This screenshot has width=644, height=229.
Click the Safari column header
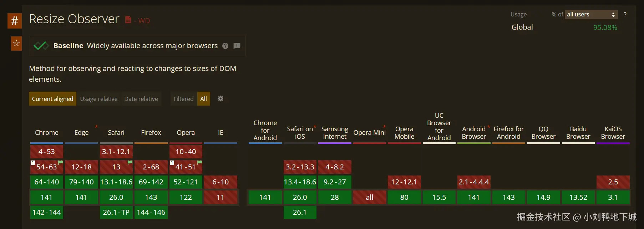click(x=116, y=133)
